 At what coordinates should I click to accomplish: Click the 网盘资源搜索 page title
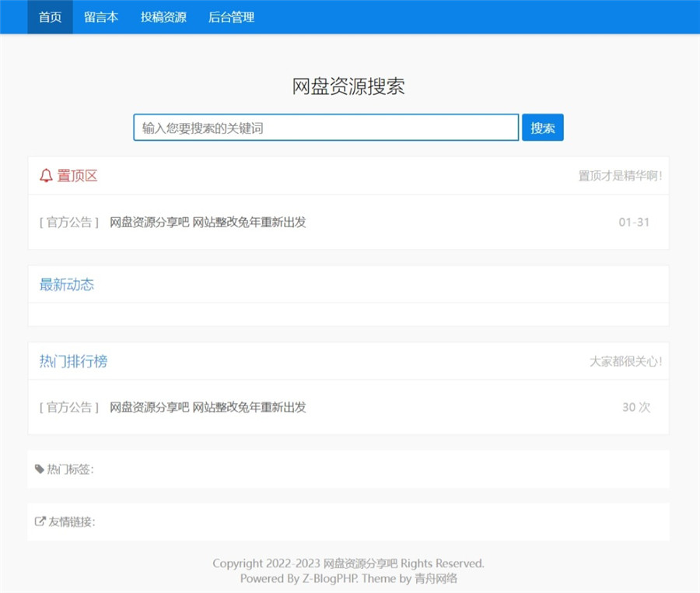[350, 88]
